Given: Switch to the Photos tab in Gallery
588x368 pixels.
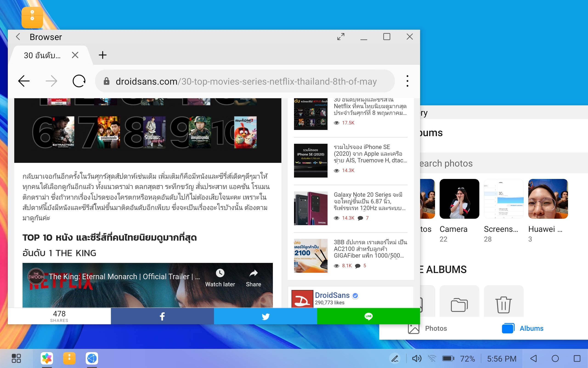Looking at the screenshot, I should tap(428, 328).
